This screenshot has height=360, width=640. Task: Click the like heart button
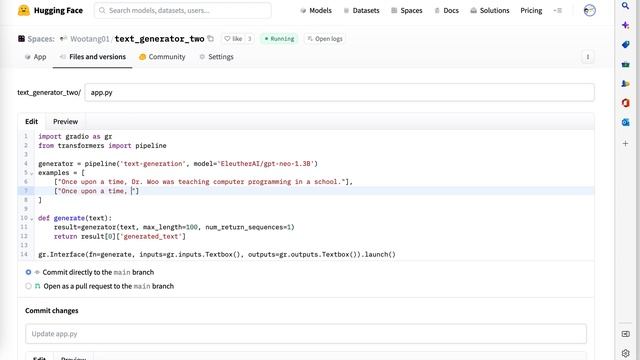[233, 39]
